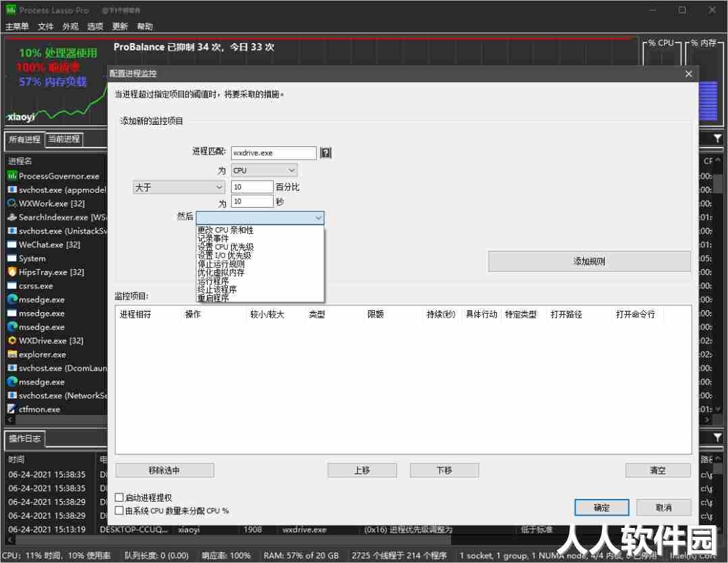Open the 主菜单 menu
This screenshot has width=728, height=563.
tap(17, 26)
